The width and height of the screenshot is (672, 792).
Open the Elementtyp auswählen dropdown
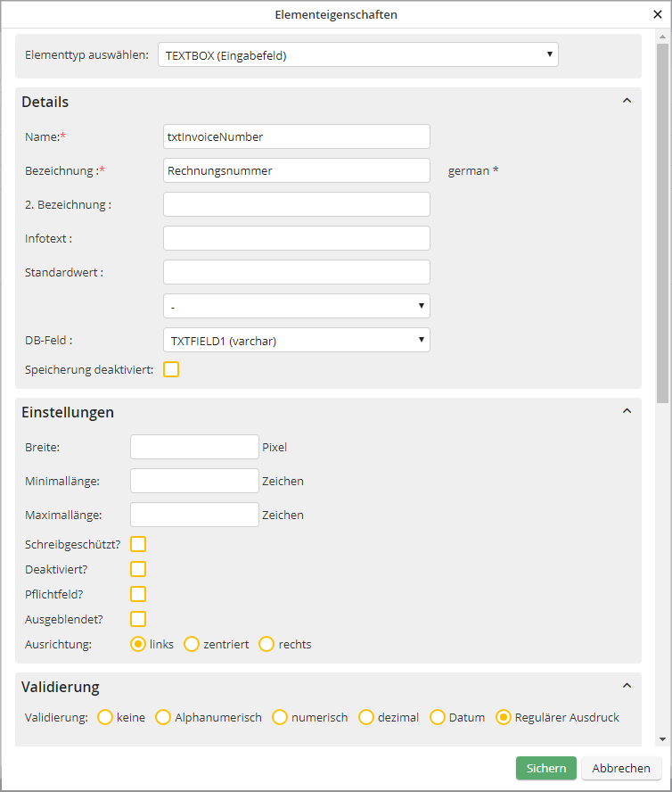point(357,55)
